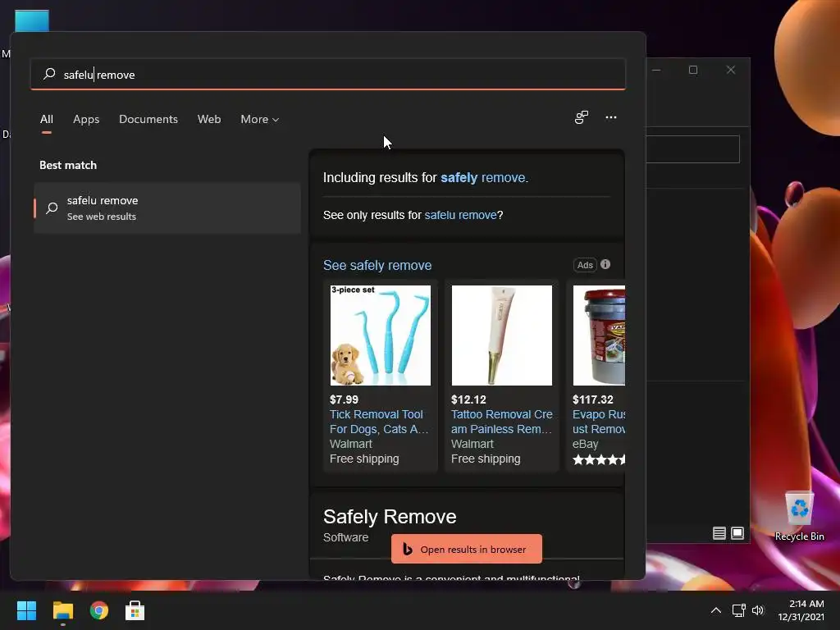The image size is (840, 630).
Task: Open the Evapo-Rust bucket product image
Action: 599,336
